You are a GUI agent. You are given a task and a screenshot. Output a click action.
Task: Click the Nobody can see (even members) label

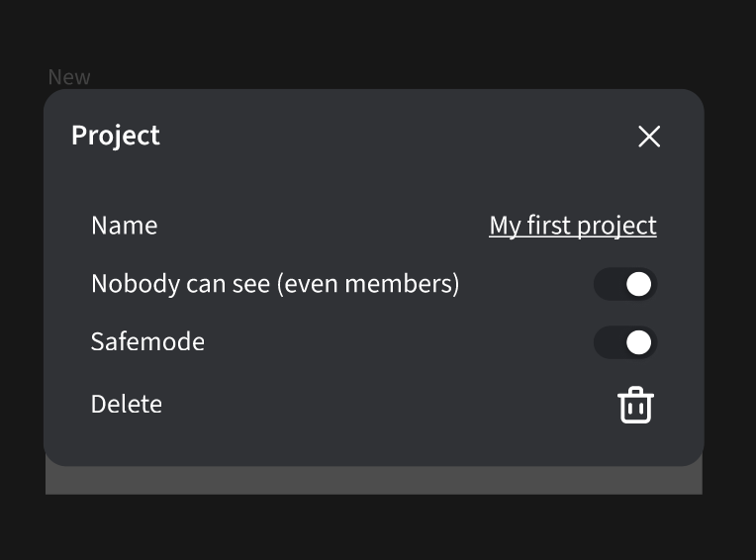pos(275,285)
